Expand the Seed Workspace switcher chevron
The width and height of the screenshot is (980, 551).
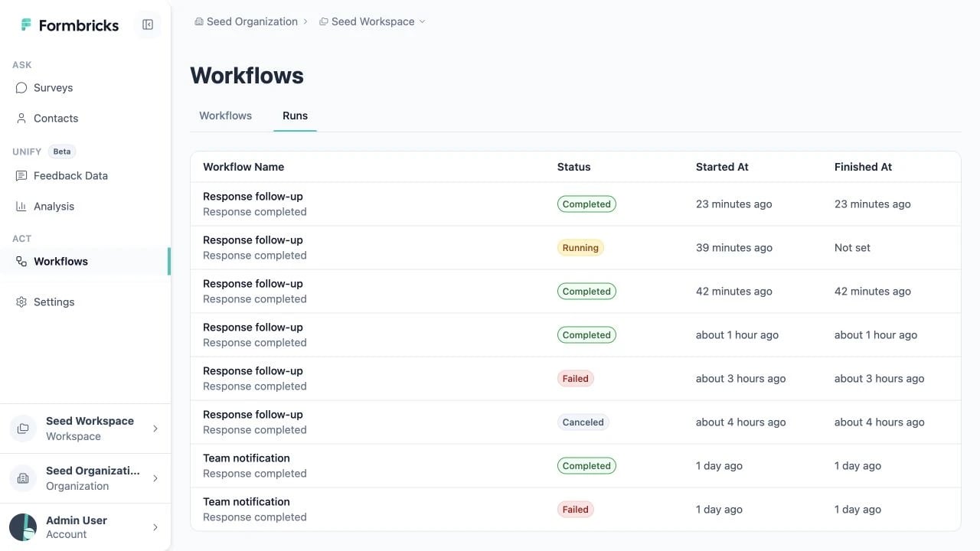155,429
